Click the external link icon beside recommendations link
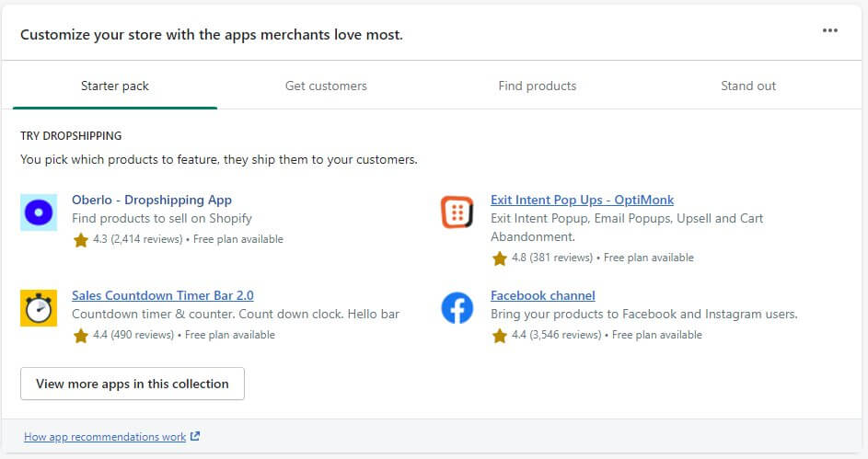This screenshot has width=868, height=459. coord(195,436)
